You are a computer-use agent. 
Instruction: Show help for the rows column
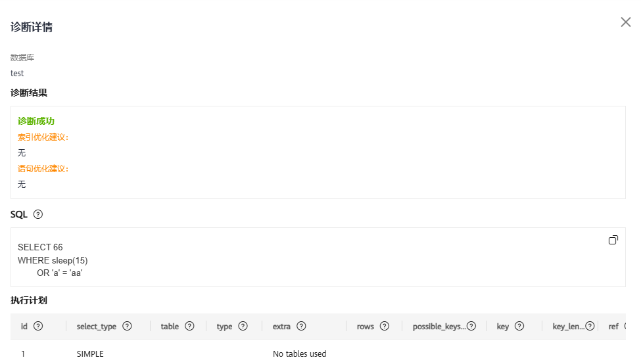click(x=385, y=326)
